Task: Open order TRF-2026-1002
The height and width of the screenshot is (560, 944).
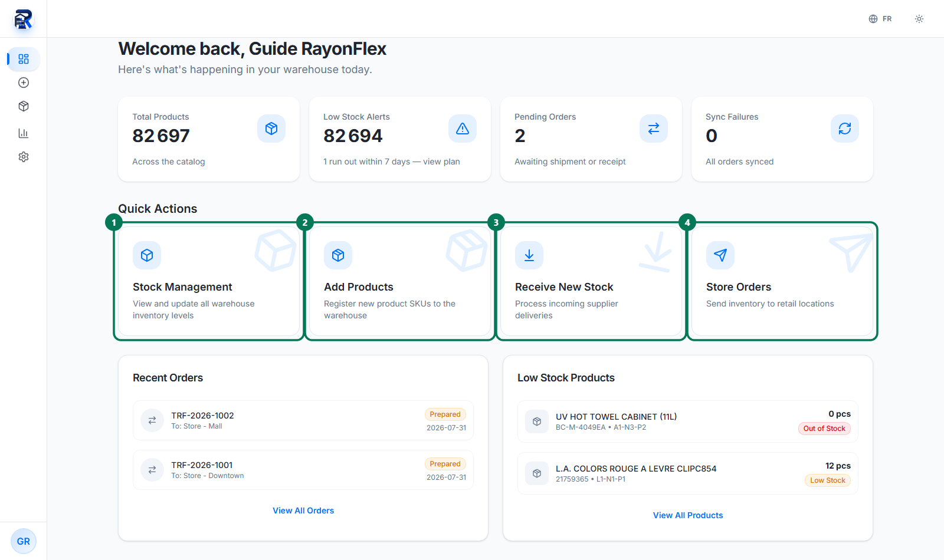Action: [303, 420]
